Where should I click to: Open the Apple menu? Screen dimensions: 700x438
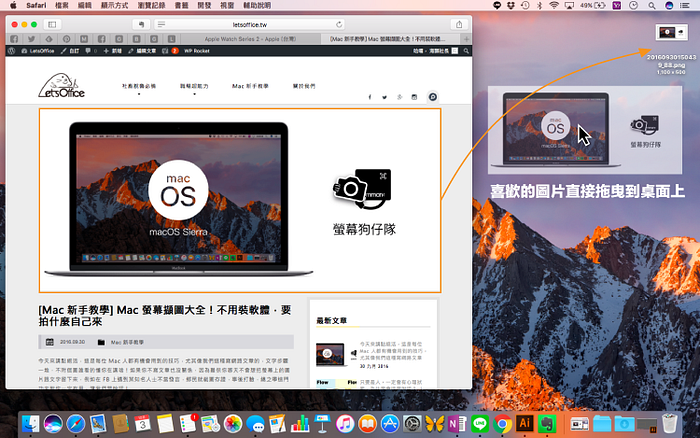13,5
